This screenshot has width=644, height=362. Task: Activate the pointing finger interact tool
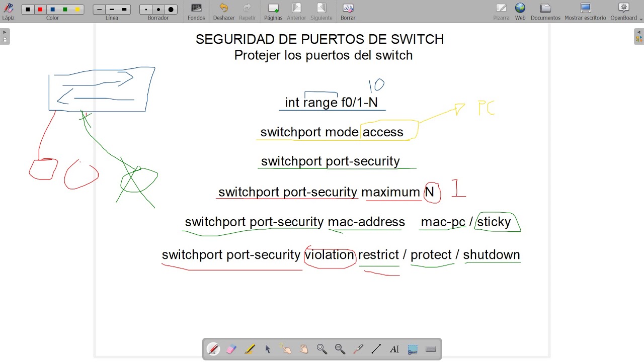pos(286,349)
